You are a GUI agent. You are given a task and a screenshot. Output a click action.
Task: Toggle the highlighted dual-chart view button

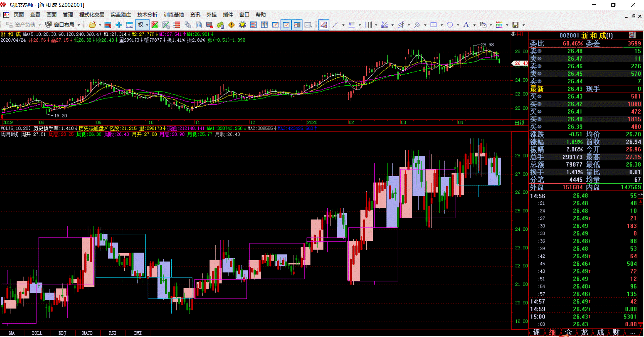pyautogui.click(x=297, y=25)
